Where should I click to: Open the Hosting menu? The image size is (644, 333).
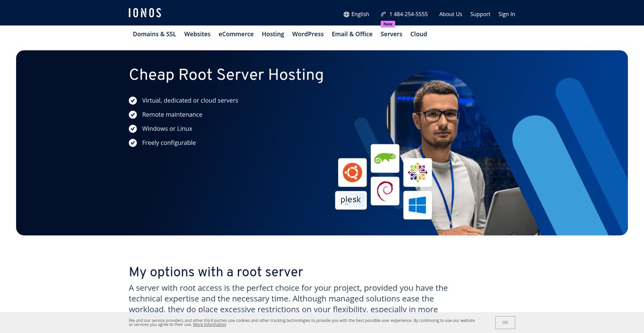[x=273, y=34]
